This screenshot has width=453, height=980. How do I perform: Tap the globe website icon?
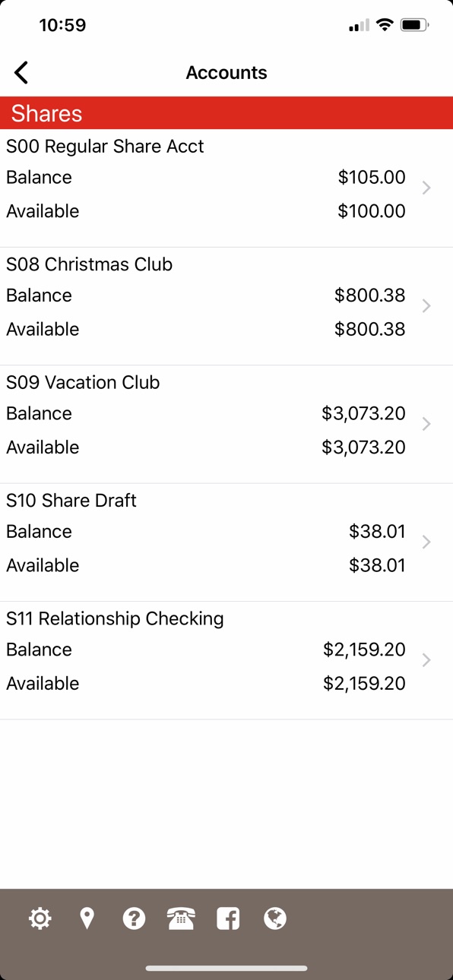(x=275, y=918)
